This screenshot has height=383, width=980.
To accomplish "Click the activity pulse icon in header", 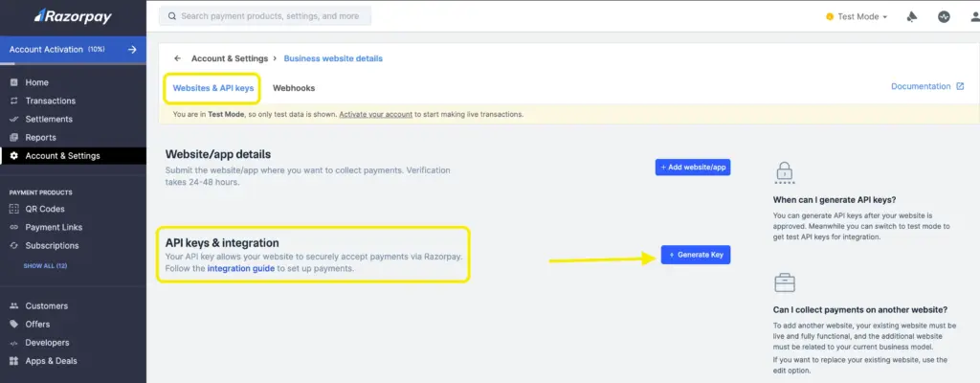I will pos(944,17).
